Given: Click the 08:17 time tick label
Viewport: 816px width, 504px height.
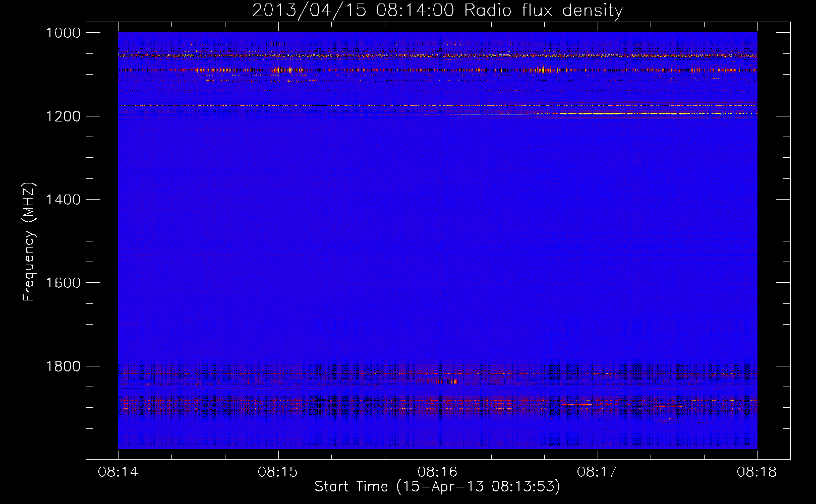Looking at the screenshot, I should click(x=597, y=472).
